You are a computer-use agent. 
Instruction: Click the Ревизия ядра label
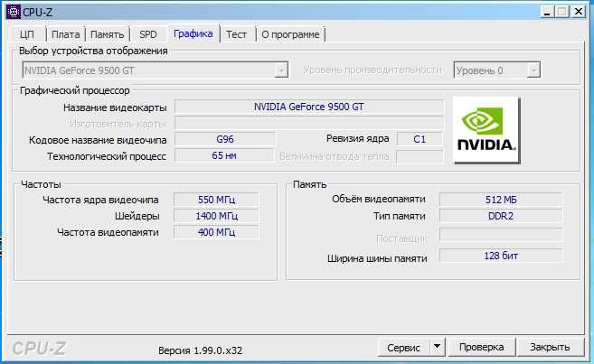tap(358, 139)
